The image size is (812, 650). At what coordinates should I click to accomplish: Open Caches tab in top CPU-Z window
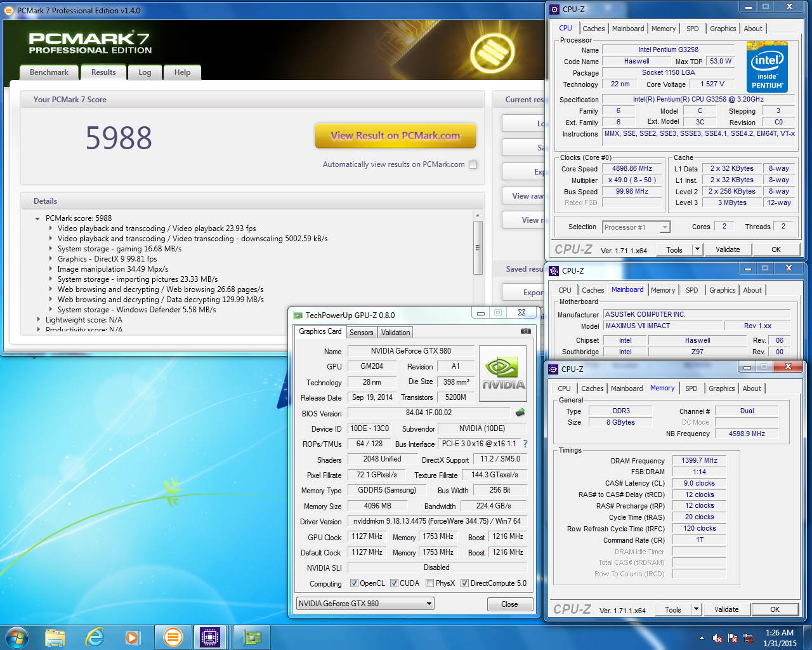coord(593,29)
